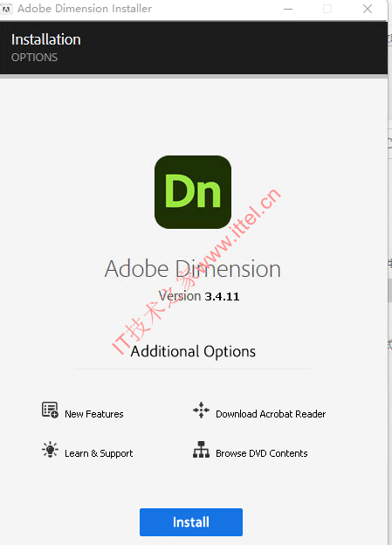Image resolution: width=392 pixels, height=545 pixels.
Task: Click the Learn & Support lightbulb icon
Action: (50, 450)
